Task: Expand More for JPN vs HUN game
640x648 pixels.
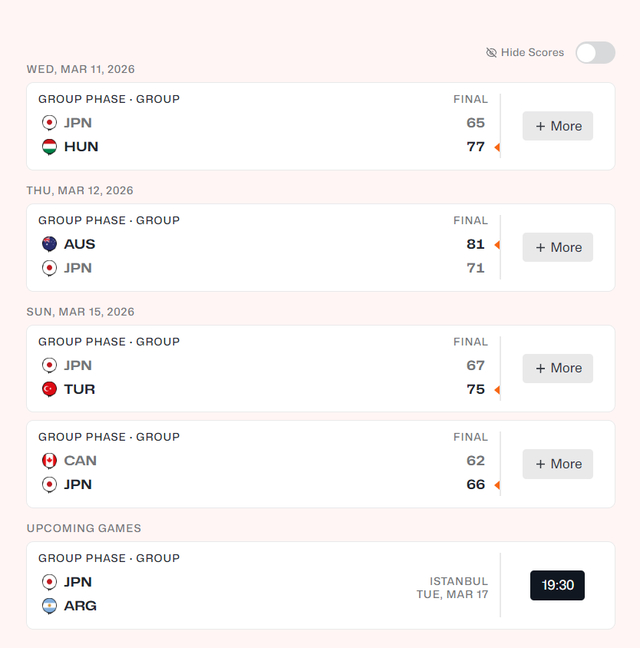Action: (557, 126)
